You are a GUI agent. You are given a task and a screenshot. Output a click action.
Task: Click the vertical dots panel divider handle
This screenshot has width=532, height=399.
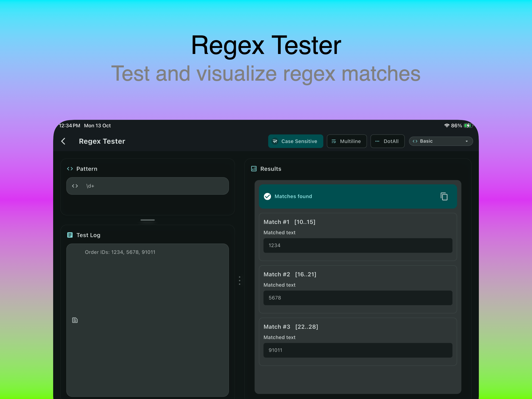point(240,280)
